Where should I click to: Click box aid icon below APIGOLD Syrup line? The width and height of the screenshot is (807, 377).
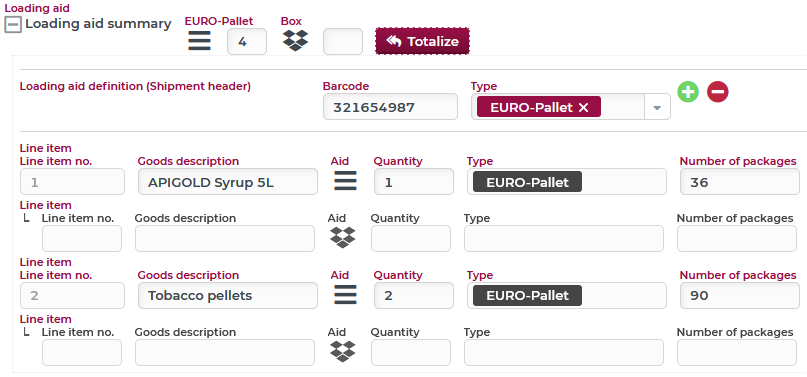pos(342,238)
